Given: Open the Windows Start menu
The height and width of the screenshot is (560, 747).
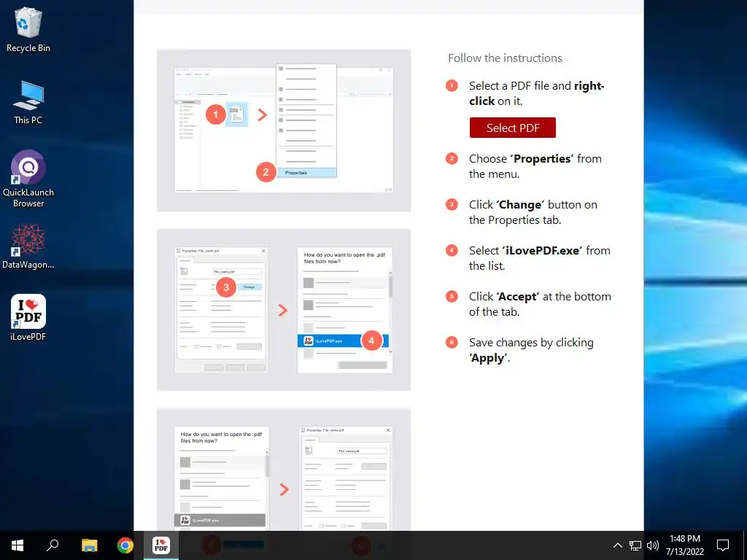Looking at the screenshot, I should click(x=18, y=545).
